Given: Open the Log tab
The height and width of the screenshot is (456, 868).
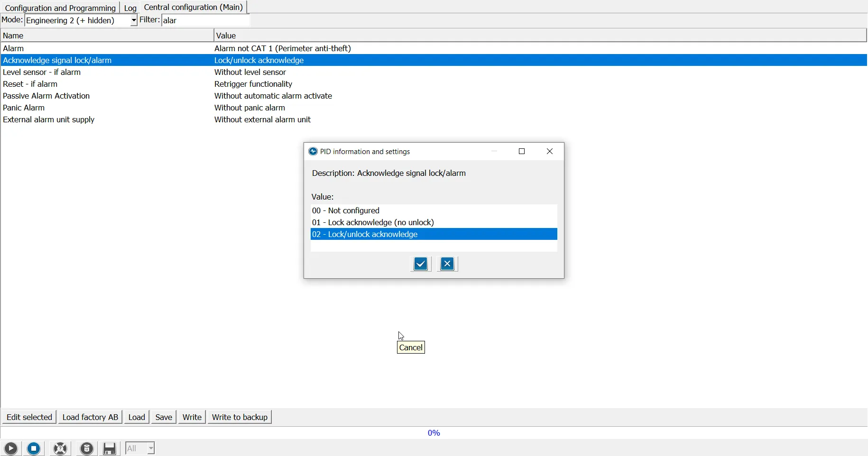Looking at the screenshot, I should click(x=130, y=8).
